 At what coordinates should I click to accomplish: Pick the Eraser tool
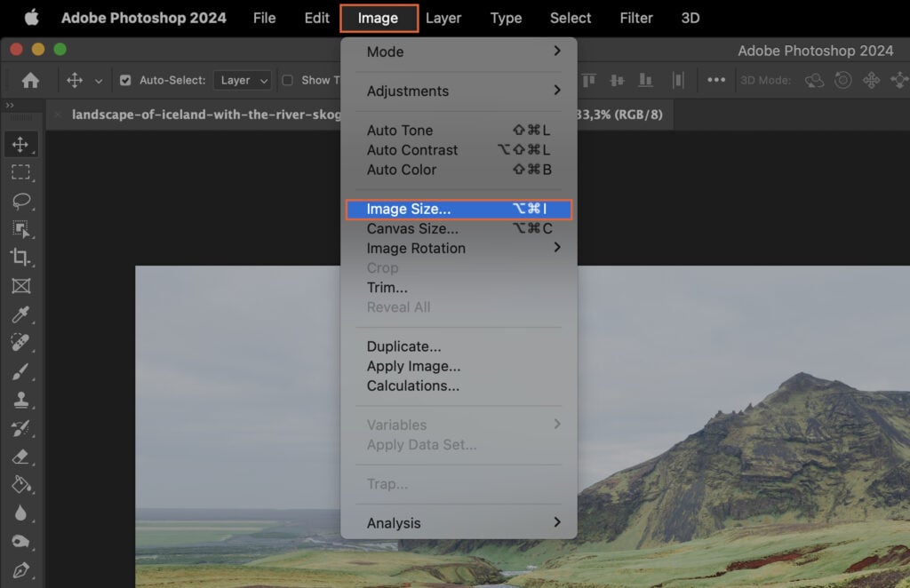(21, 457)
